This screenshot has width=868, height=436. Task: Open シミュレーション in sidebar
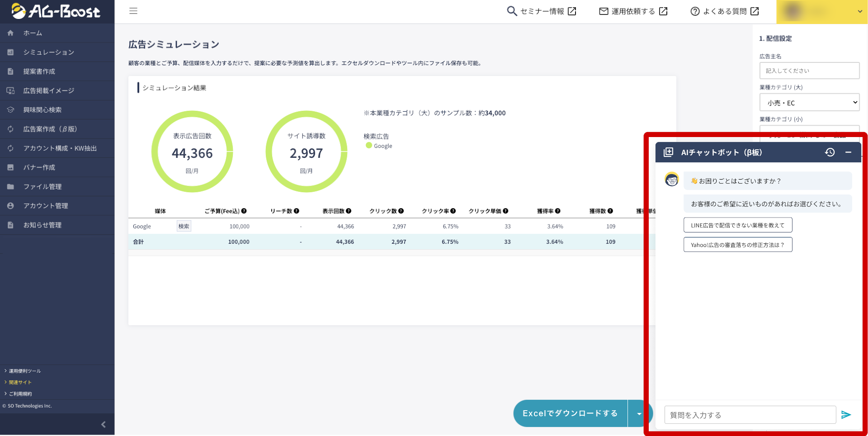pos(48,52)
